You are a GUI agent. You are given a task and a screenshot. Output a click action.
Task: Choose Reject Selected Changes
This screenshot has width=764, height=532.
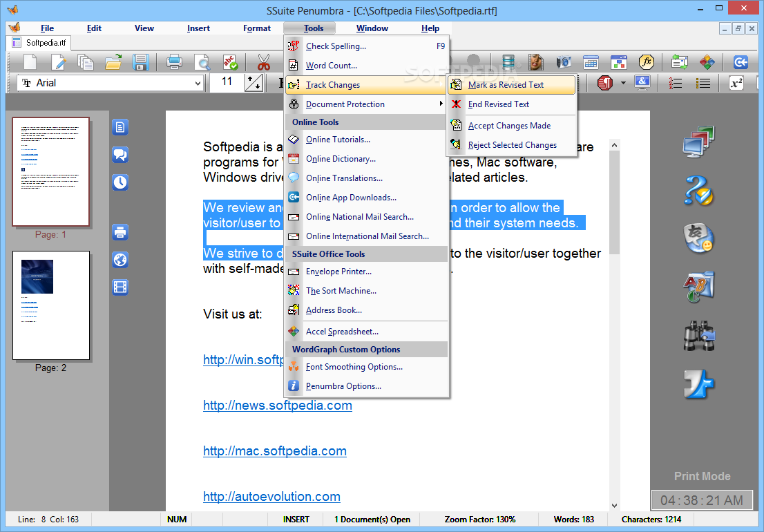tap(512, 145)
